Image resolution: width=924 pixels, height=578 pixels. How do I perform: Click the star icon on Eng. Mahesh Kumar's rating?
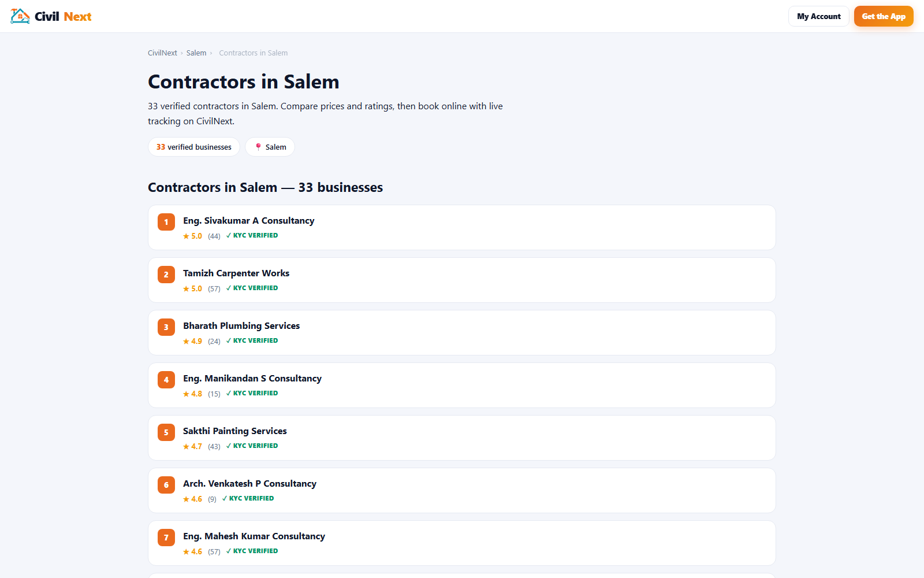coord(186,551)
